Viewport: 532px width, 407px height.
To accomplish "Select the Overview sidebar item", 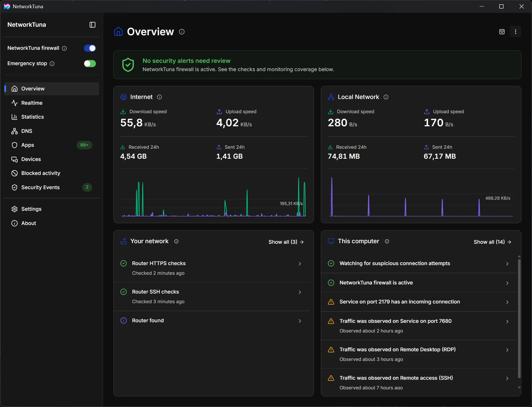I will point(52,89).
